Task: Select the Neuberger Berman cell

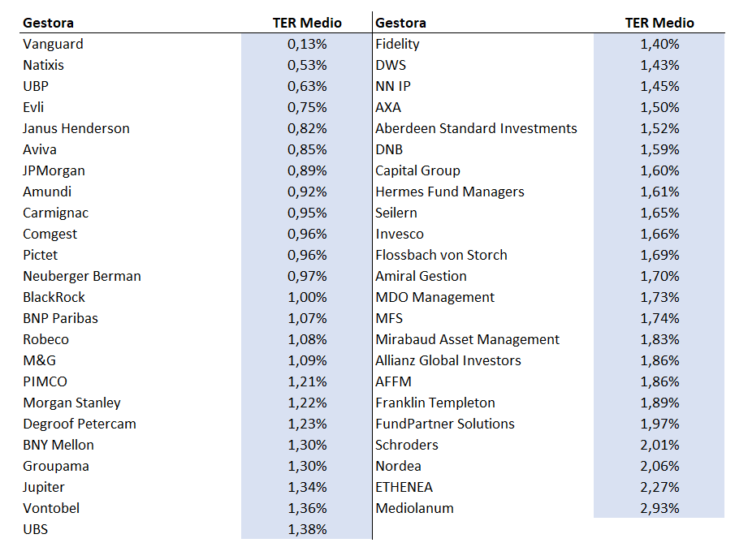Action: click(82, 276)
